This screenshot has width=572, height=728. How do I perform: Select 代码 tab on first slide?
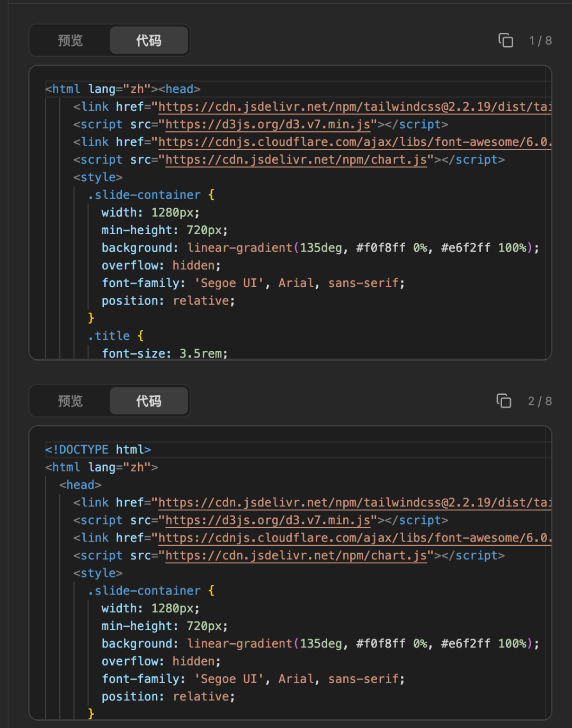tap(148, 40)
